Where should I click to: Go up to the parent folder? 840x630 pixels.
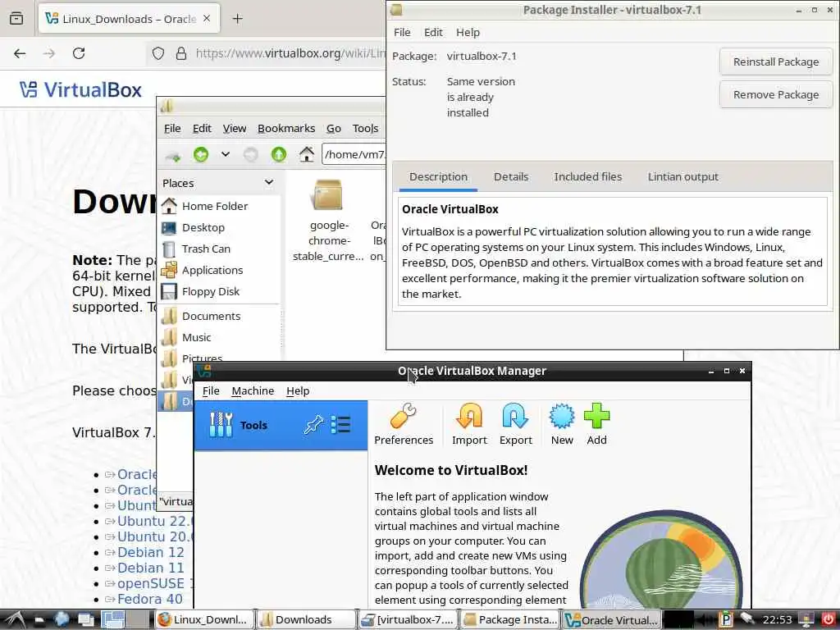click(279, 155)
